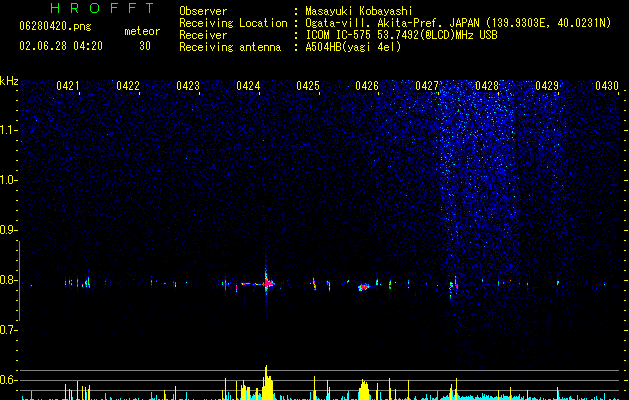Click the observer name Masayuki Kobayashi
Image resolution: width=629 pixels, height=400 pixels.
point(359,11)
